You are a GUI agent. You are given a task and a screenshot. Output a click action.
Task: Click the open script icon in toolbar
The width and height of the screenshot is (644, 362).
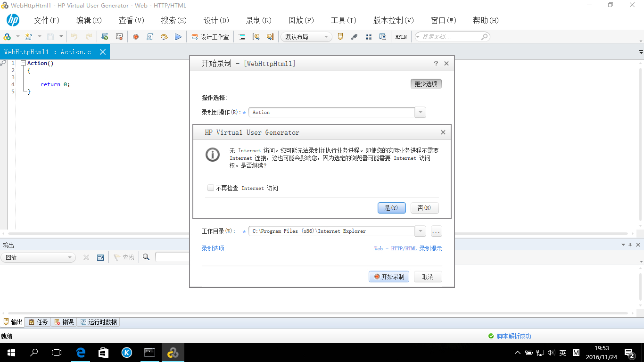29,37
